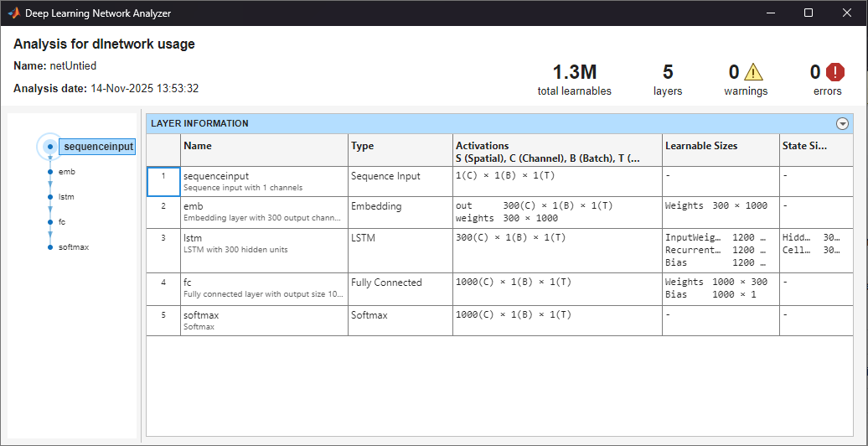This screenshot has height=446, width=868.
Task: Click the Type column header
Action: click(x=400, y=149)
